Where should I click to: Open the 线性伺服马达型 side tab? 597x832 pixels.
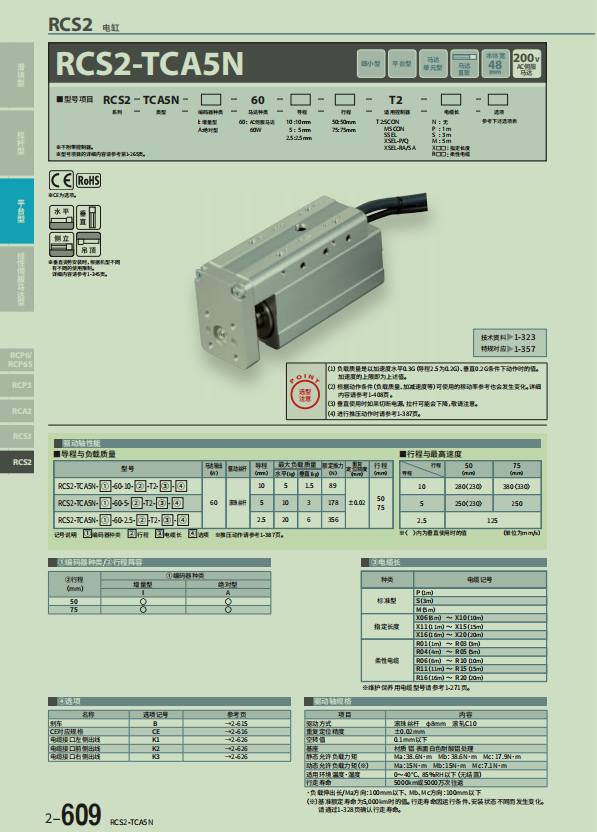coord(17,279)
